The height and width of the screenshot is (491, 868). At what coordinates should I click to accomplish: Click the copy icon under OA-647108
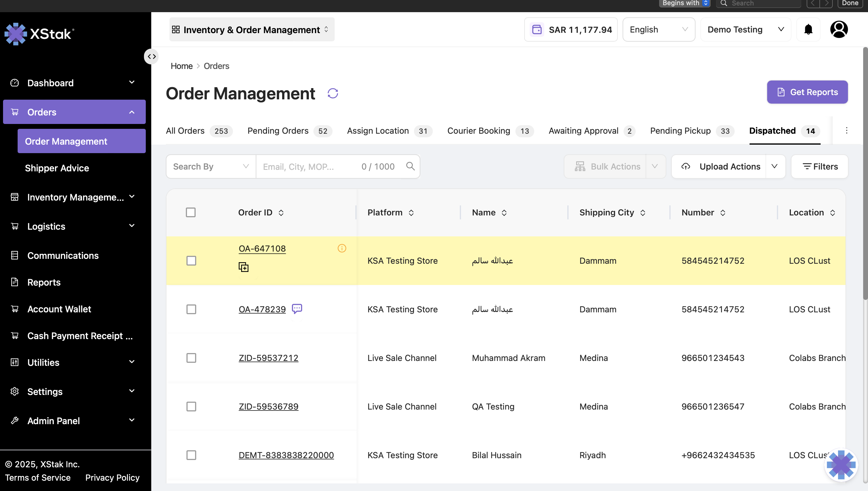(243, 267)
